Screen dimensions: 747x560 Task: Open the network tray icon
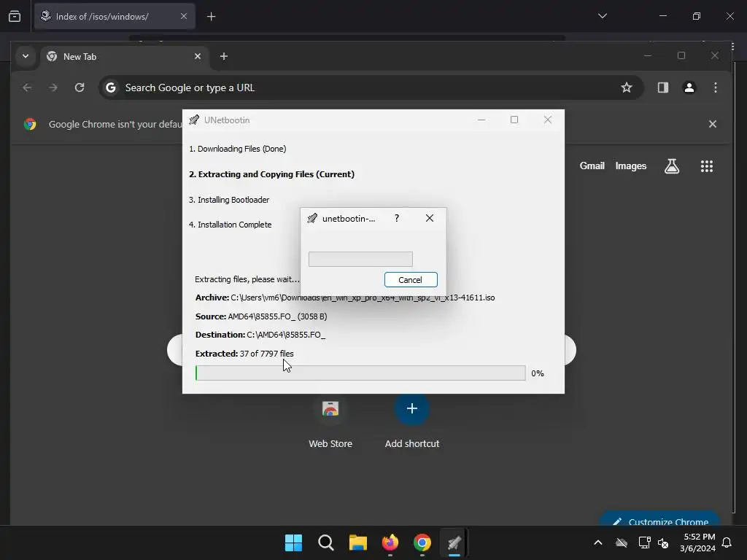(x=644, y=542)
